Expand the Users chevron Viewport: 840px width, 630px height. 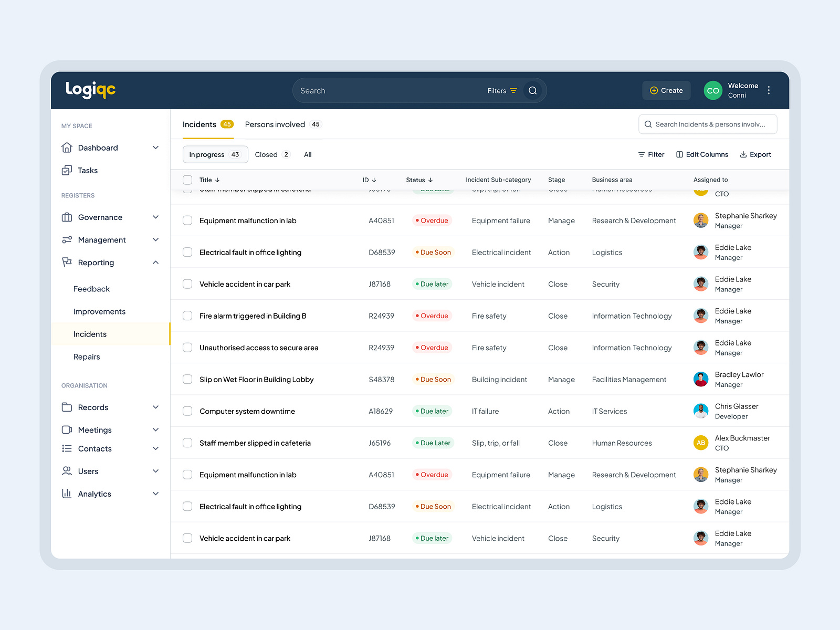pyautogui.click(x=156, y=471)
